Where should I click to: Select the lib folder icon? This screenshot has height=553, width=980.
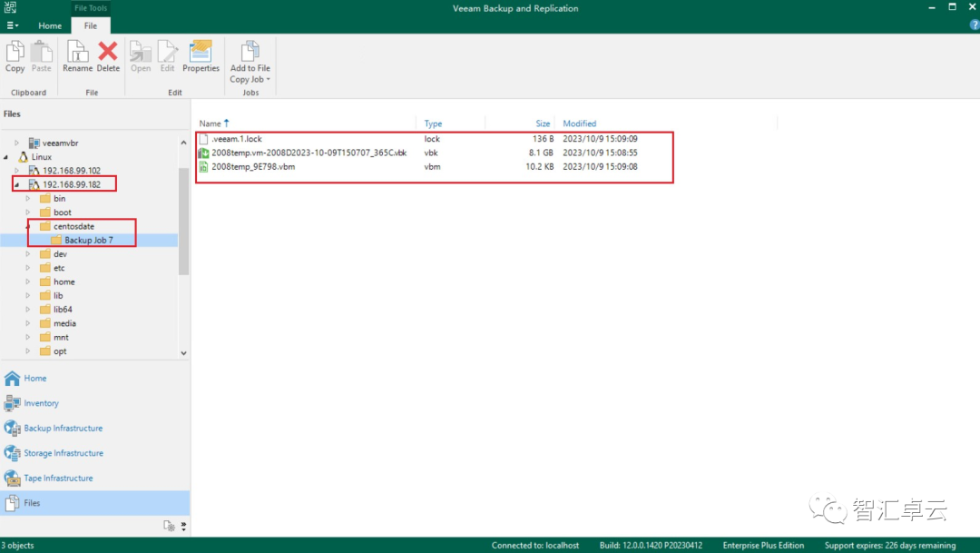(x=45, y=296)
